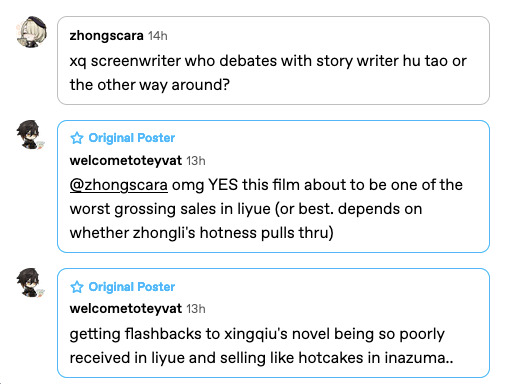The width and height of the screenshot is (506, 384).
Task: Open zhongscara's avatar thumbnail
Action: [31, 32]
